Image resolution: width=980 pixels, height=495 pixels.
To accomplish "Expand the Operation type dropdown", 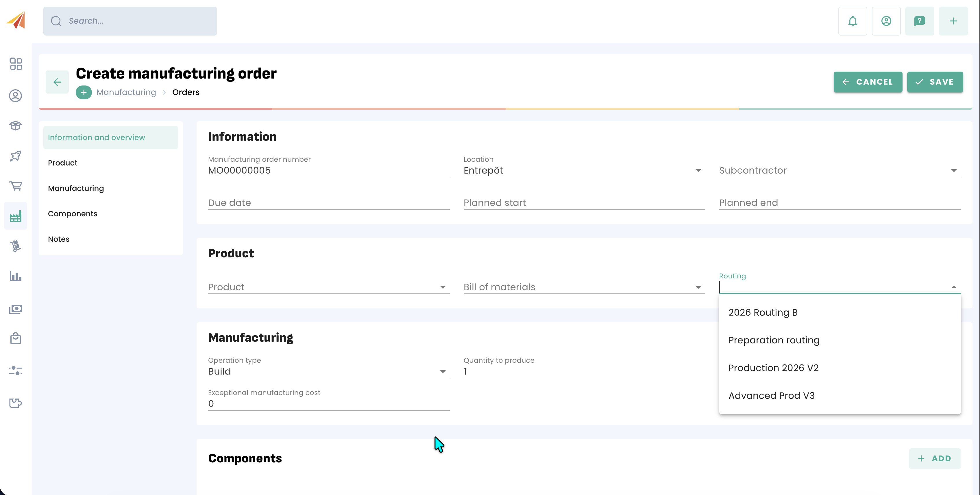I will [x=328, y=371].
